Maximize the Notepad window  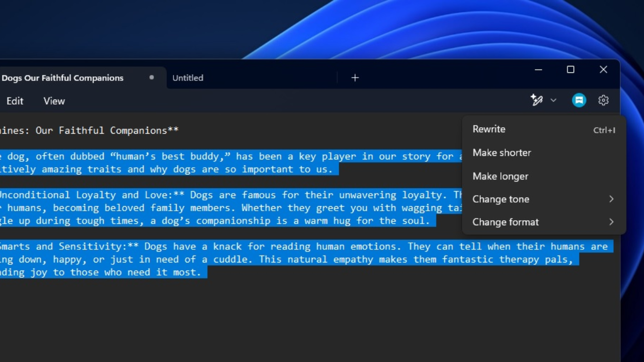click(x=571, y=69)
